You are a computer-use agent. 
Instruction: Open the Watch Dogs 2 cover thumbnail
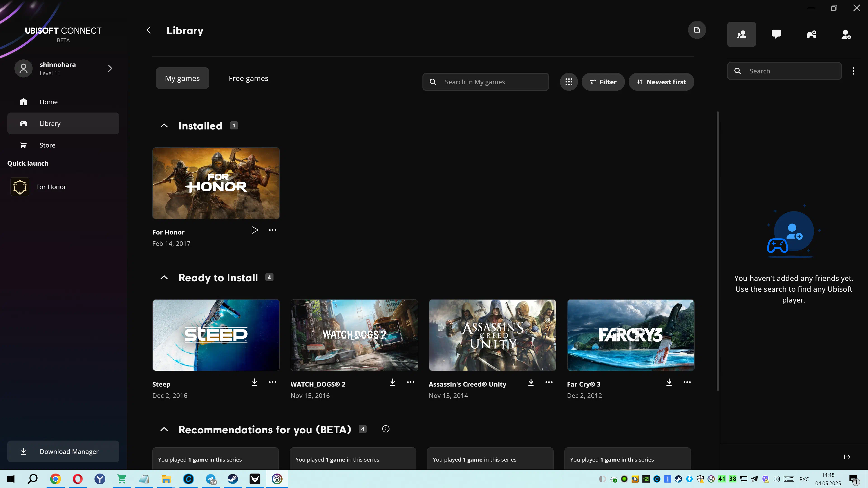pyautogui.click(x=354, y=335)
